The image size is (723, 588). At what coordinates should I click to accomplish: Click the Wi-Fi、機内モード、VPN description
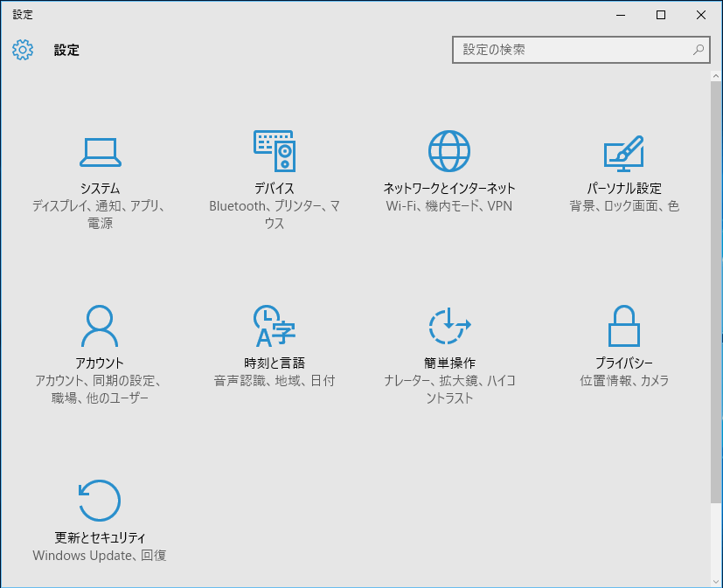click(449, 206)
